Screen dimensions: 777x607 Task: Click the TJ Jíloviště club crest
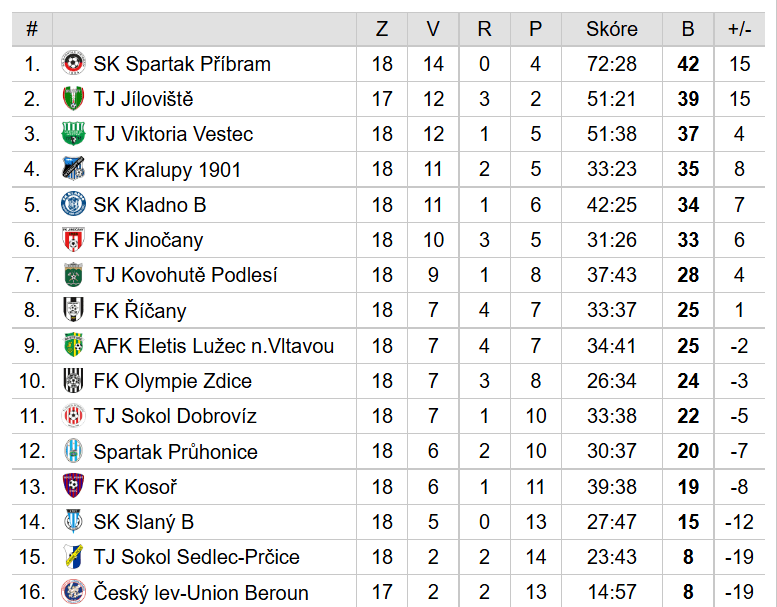pos(73,99)
